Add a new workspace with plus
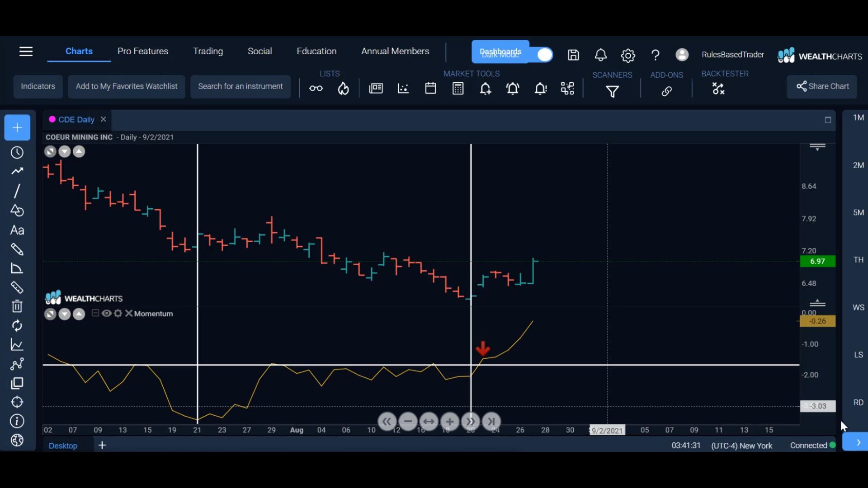 click(102, 446)
